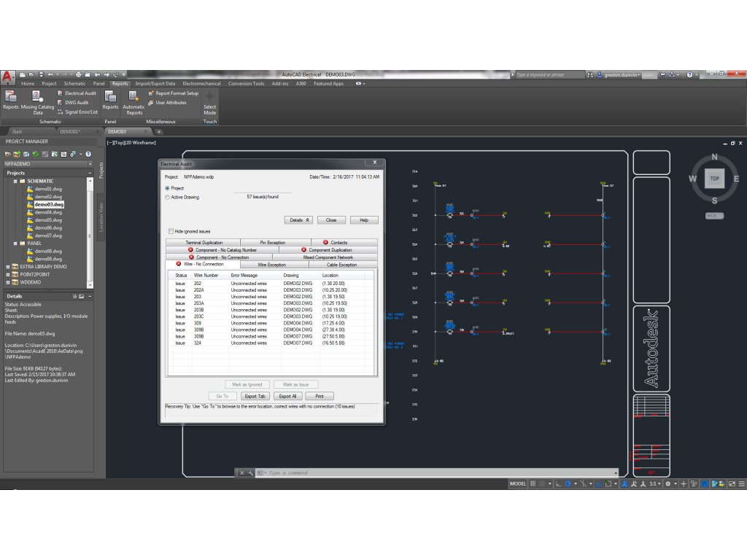Select the wire number 324 issue row
This screenshot has height=560, width=747.
[271, 343]
